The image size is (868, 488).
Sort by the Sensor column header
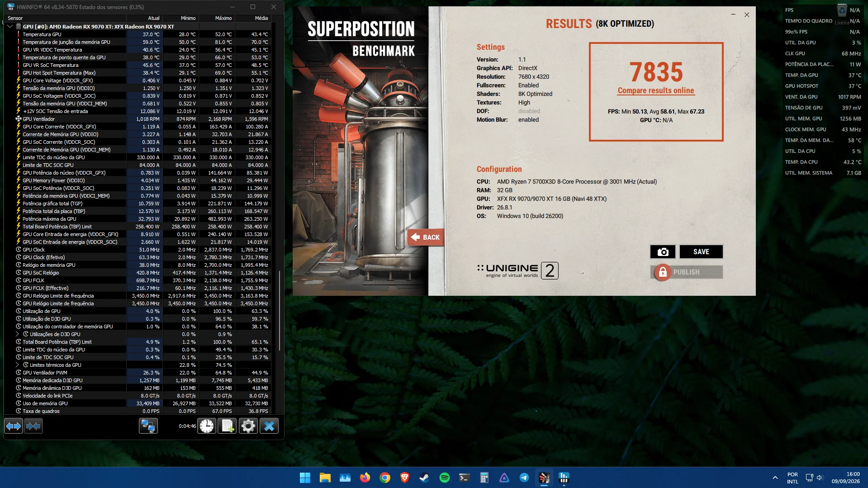(65, 18)
